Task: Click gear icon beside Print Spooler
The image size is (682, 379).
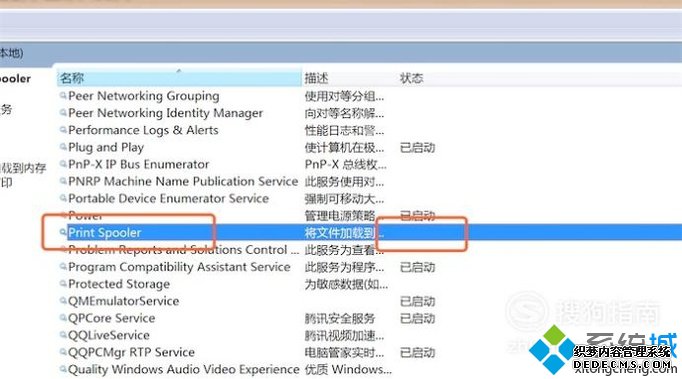Action: pos(63,232)
